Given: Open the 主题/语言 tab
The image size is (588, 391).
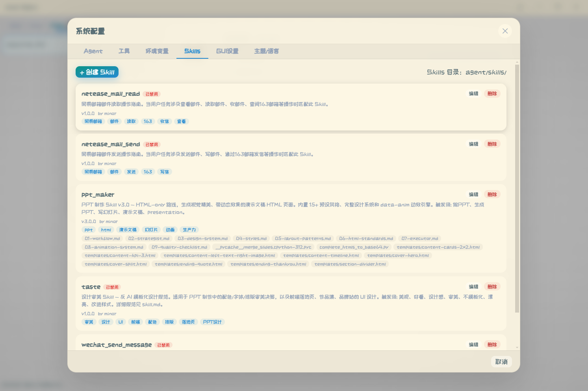Looking at the screenshot, I should click(266, 51).
